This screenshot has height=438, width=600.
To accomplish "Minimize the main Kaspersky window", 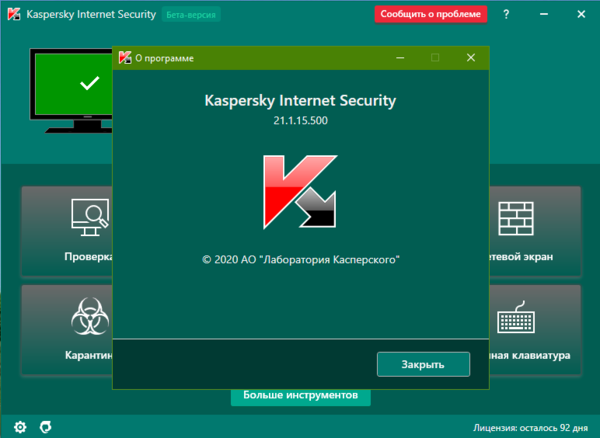I will (544, 14).
